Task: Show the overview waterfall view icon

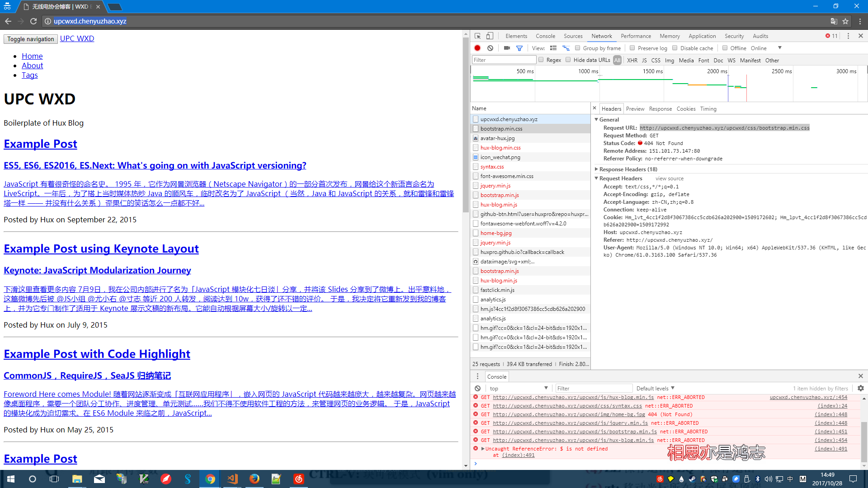Action: 566,48
